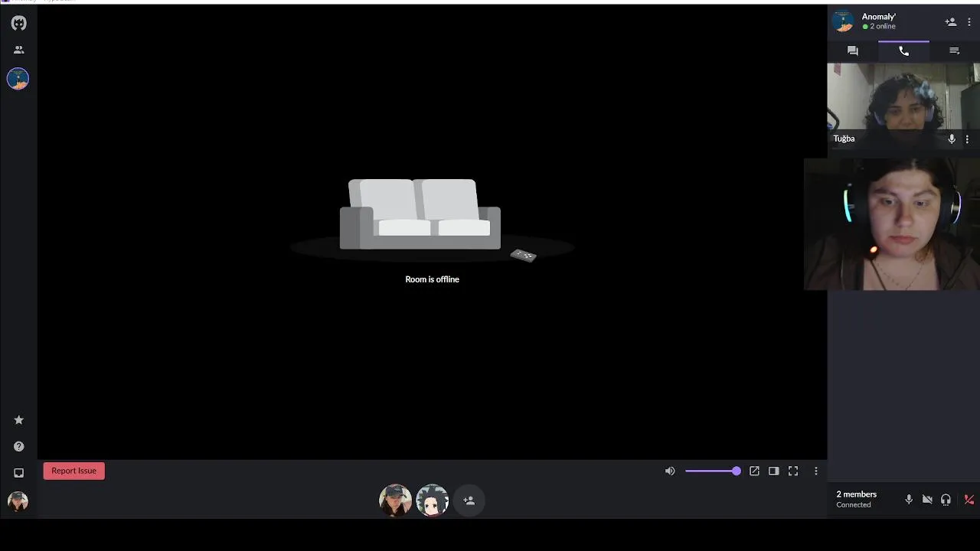Select the second participant's webcam video
The height and width of the screenshot is (551, 980).
(x=892, y=224)
